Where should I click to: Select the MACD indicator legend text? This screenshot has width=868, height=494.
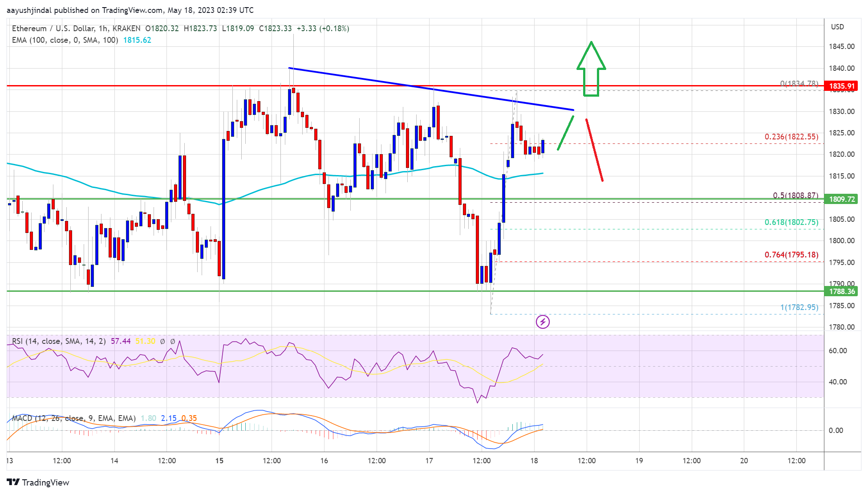74,418
